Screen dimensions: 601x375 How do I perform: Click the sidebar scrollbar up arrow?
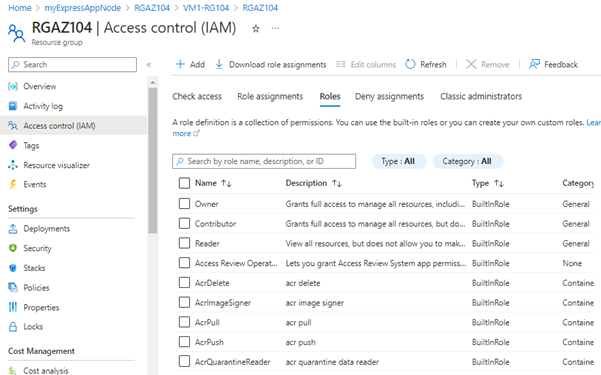(153, 82)
